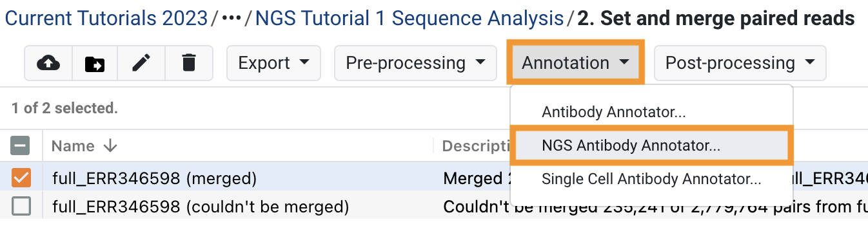Viewport: 868px width, 233px height.
Task: Check the couldn't be merged row checkbox
Action: [x=21, y=207]
